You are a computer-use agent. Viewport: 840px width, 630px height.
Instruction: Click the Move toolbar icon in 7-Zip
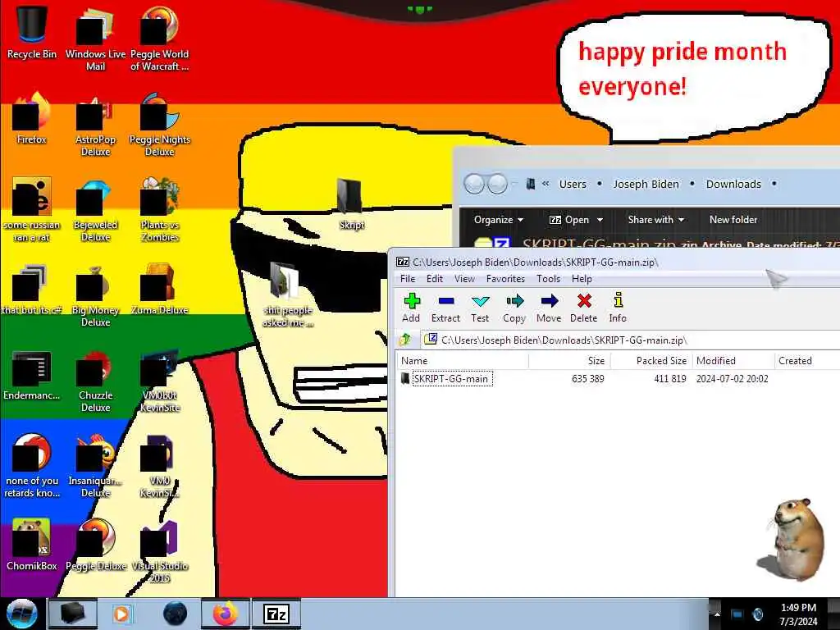[549, 308]
